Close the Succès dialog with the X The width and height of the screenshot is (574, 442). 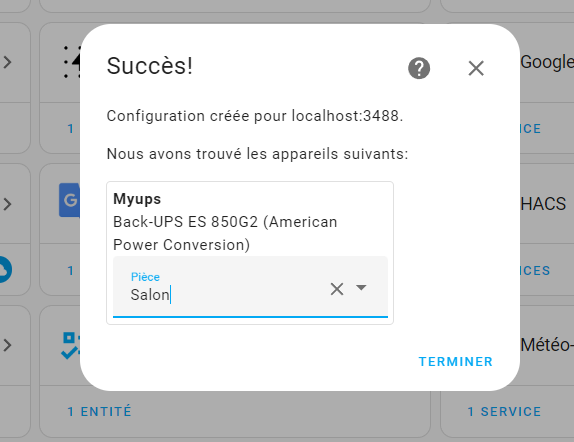pyautogui.click(x=476, y=68)
